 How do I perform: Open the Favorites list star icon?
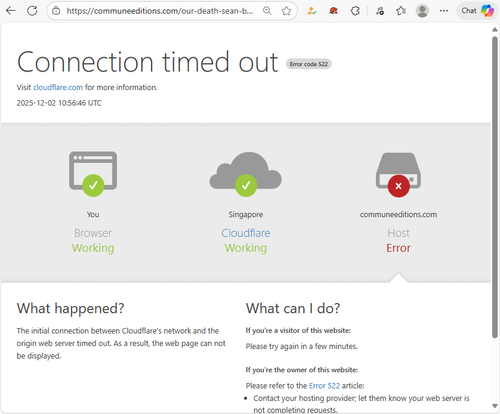401,11
